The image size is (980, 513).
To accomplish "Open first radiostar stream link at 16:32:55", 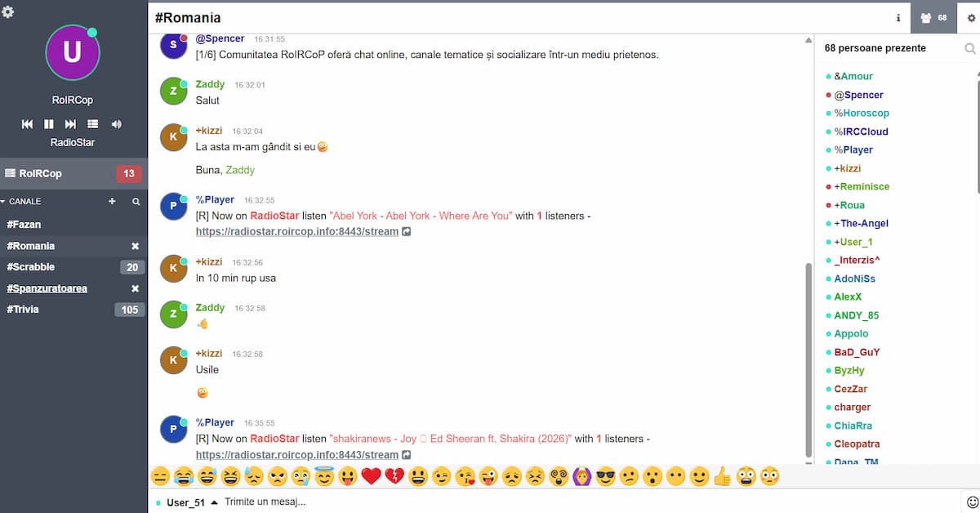I will pyautogui.click(x=297, y=231).
